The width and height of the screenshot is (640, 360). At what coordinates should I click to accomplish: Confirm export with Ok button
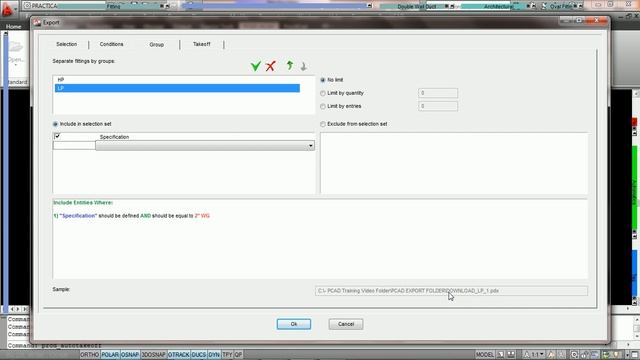(294, 324)
